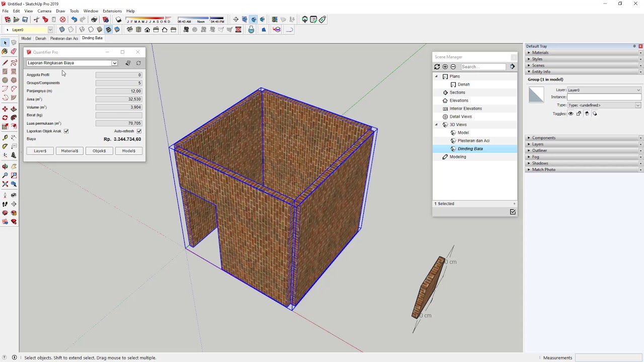Toggle the lock toggle in Entity Info
The width and height of the screenshot is (644, 362).
point(579,114)
